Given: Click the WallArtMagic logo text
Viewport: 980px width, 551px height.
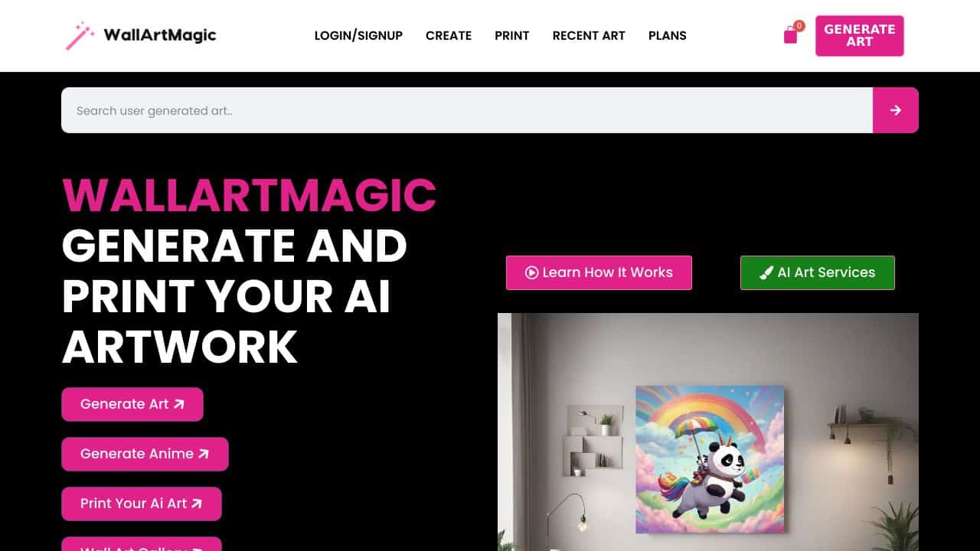Looking at the screenshot, I should pos(160,35).
